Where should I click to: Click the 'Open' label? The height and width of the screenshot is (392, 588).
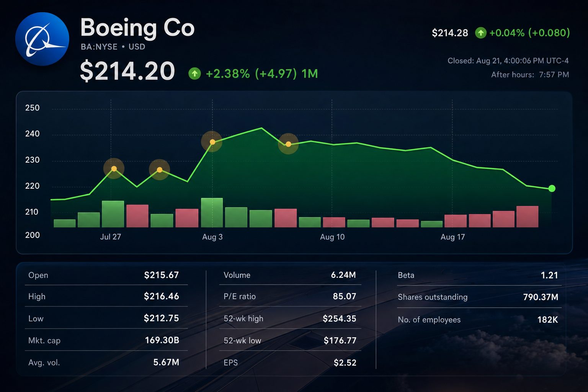pyautogui.click(x=38, y=275)
